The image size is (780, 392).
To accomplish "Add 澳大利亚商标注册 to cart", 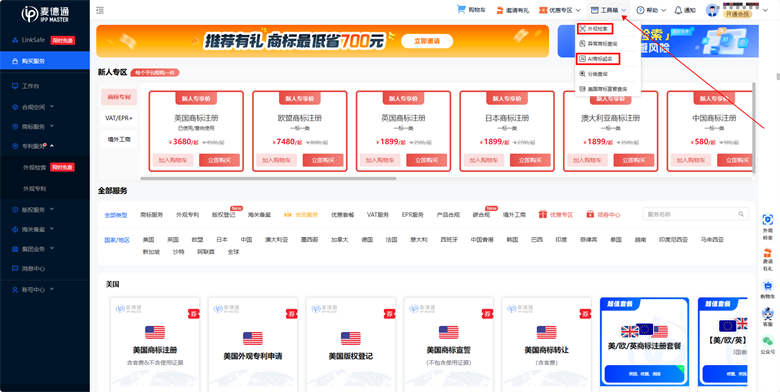I will 586,160.
